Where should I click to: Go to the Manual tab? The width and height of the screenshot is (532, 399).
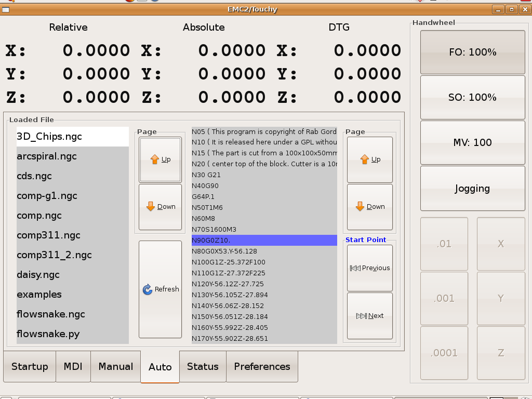click(116, 367)
